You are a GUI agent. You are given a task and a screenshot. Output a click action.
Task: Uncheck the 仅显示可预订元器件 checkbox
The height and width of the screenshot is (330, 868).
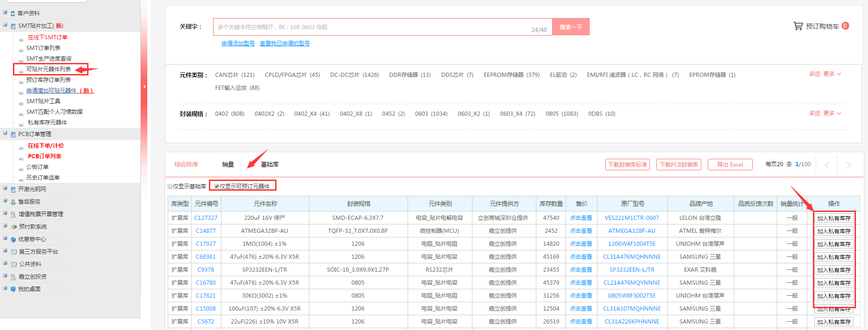(217, 187)
